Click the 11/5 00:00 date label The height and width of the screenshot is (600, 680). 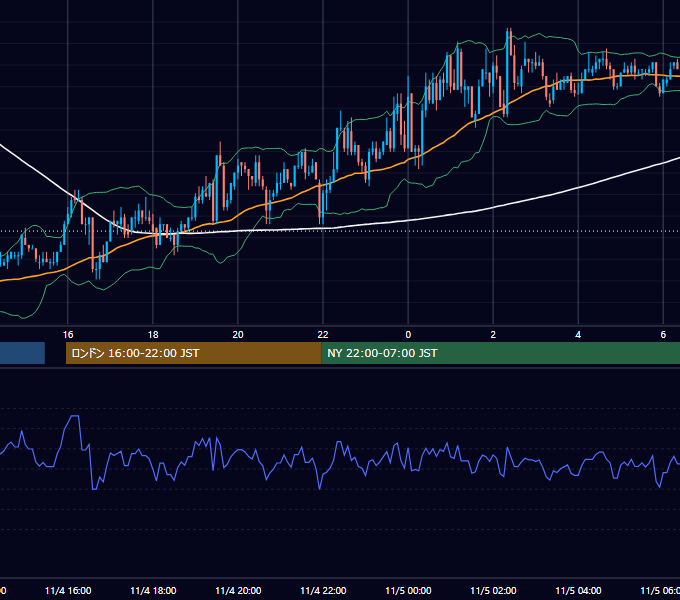(408, 591)
